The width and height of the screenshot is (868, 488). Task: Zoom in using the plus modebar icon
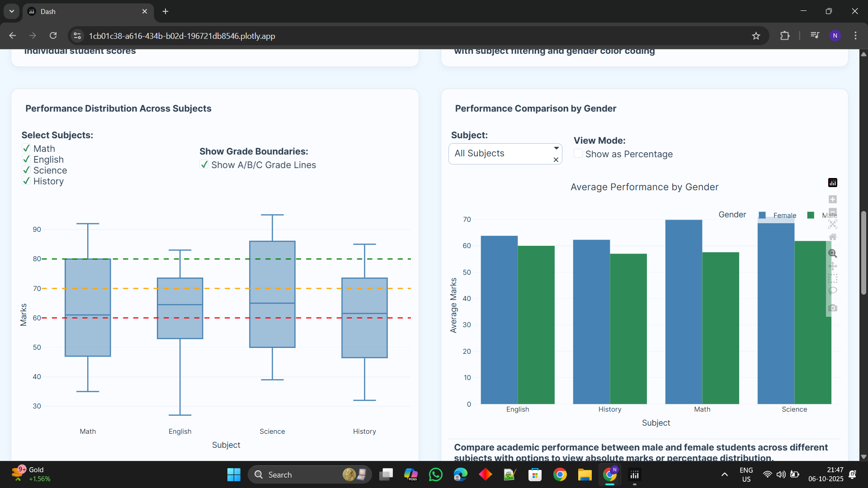point(832,199)
